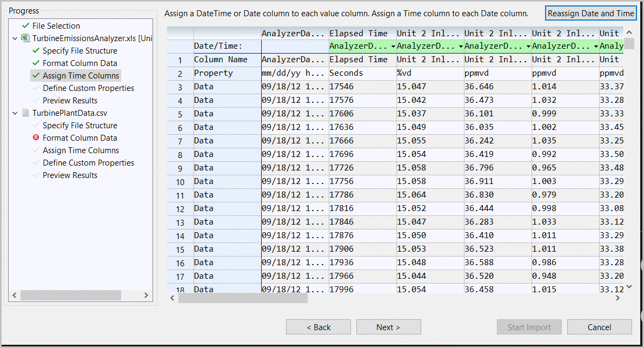Screen dimensions: 644x348
Task: Go back with the < Back button
Action: coord(318,327)
